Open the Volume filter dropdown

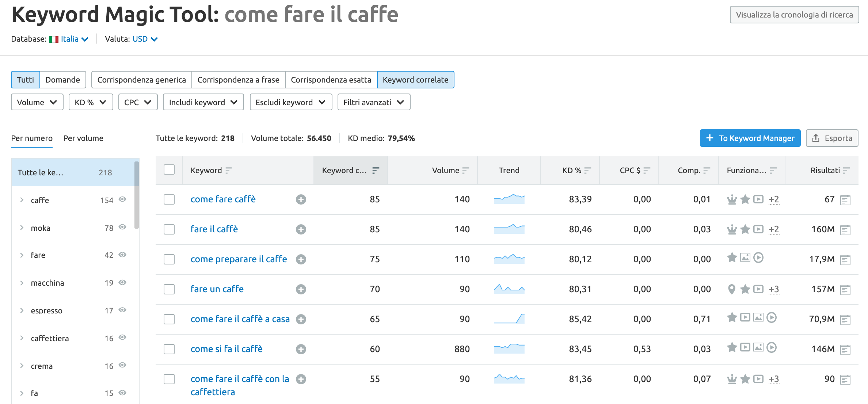(36, 102)
